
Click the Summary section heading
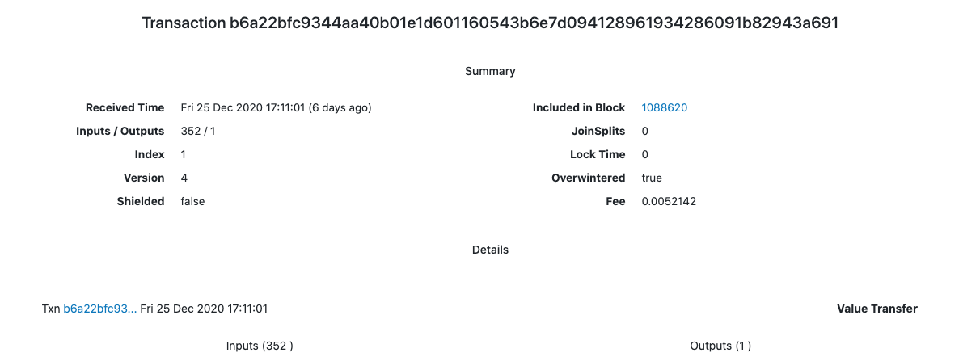coord(490,71)
